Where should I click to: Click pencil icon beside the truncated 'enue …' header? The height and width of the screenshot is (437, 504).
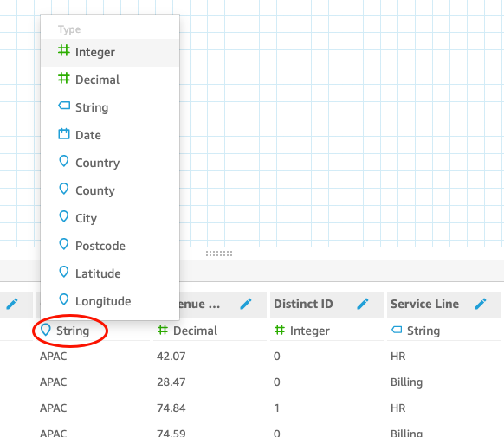(246, 304)
